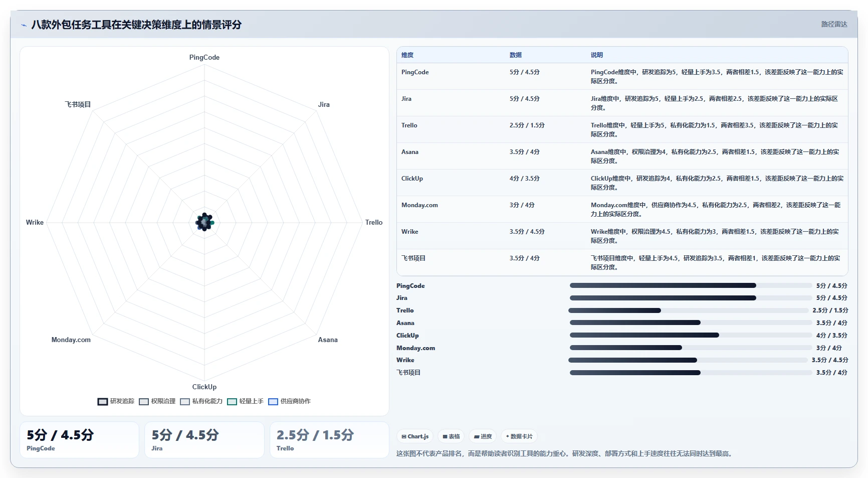Click the Monday.com label beside its progress bar

click(x=415, y=348)
